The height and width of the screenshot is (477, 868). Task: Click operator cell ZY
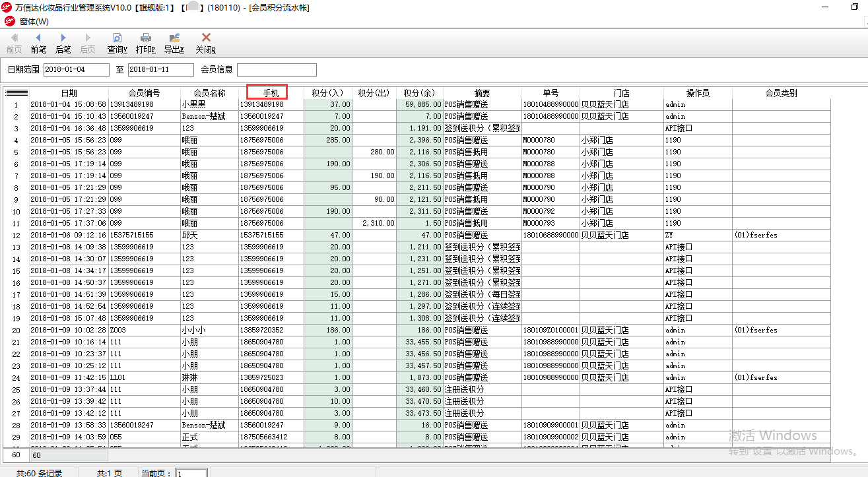click(x=698, y=235)
